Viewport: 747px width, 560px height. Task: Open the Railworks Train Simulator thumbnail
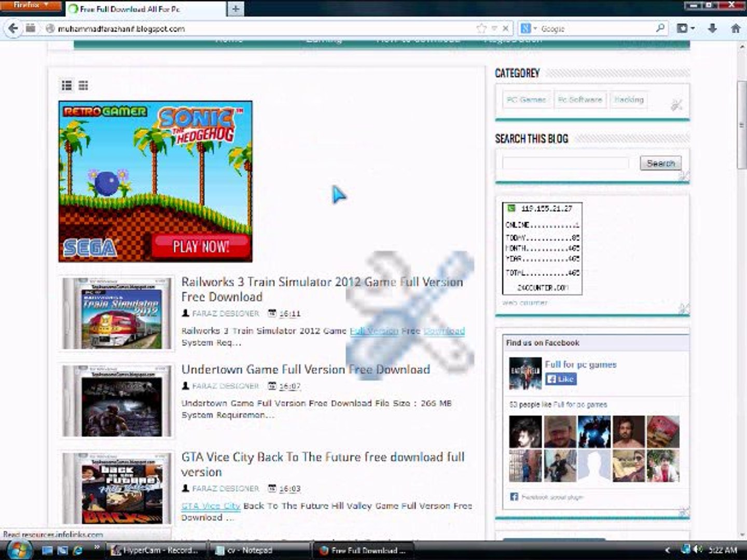click(x=118, y=314)
